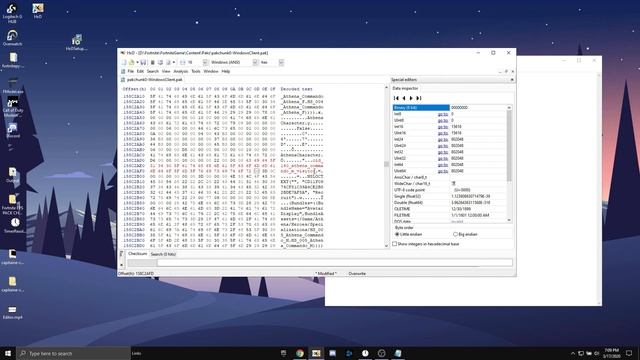Viewport: 640px width, 360px height.
Task: Open the Analysis menu
Action: pyautogui.click(x=181, y=71)
